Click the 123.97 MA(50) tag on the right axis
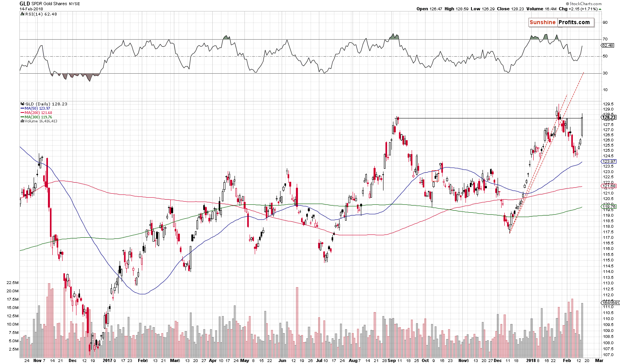Image resolution: width=620 pixels, height=364 pixels. pyautogui.click(x=609, y=162)
